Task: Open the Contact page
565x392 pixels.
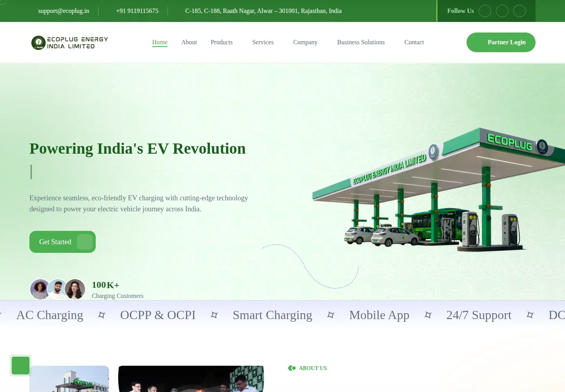Action: [x=414, y=42]
